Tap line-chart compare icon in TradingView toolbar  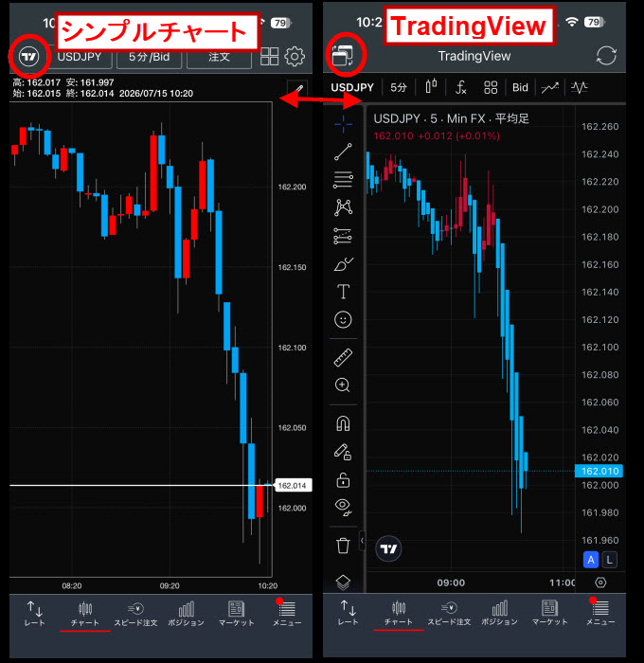[x=549, y=87]
